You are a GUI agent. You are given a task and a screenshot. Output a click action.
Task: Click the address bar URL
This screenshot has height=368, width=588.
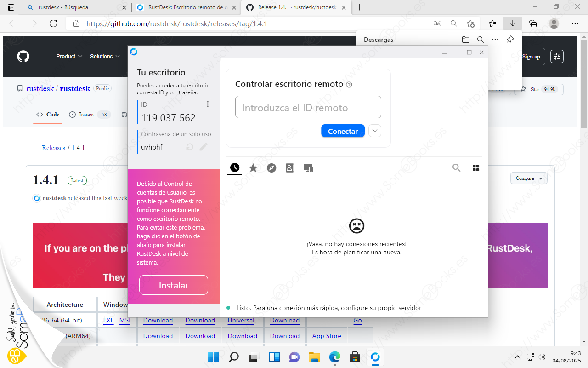pyautogui.click(x=177, y=24)
